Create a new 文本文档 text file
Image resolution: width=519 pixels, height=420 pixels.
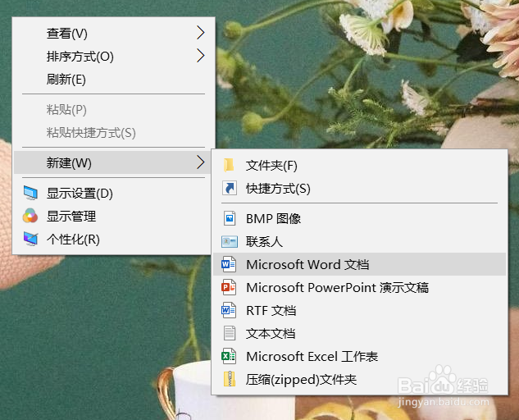click(x=359, y=333)
